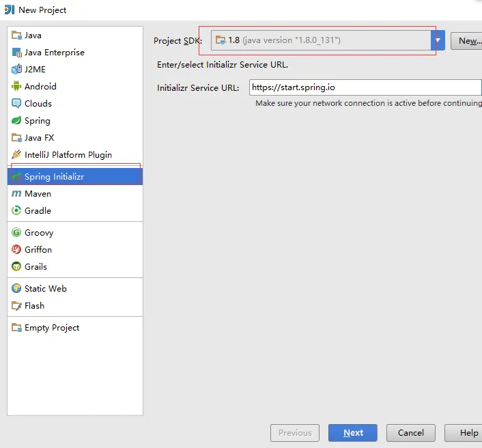Click the Clouds speech-bubble icon
Screen dimensions: 482x448
pos(16,104)
